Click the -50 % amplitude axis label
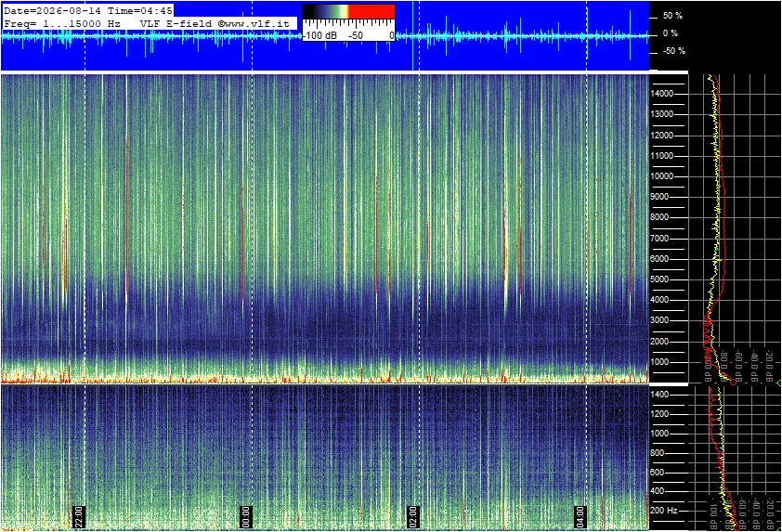The width and height of the screenshot is (782, 532). (x=673, y=51)
